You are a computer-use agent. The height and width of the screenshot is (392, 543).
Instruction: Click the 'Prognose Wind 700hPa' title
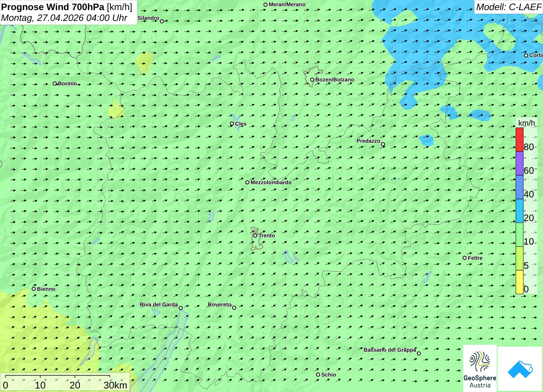53,7
